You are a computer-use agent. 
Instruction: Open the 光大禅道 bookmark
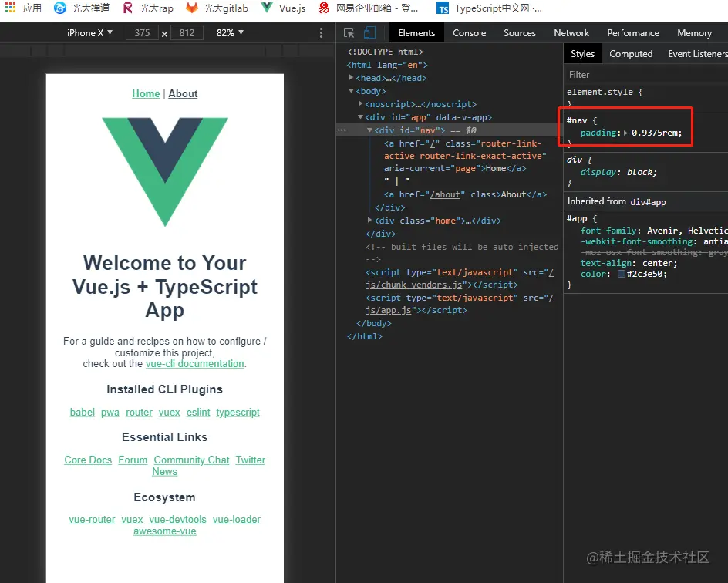(81, 8)
